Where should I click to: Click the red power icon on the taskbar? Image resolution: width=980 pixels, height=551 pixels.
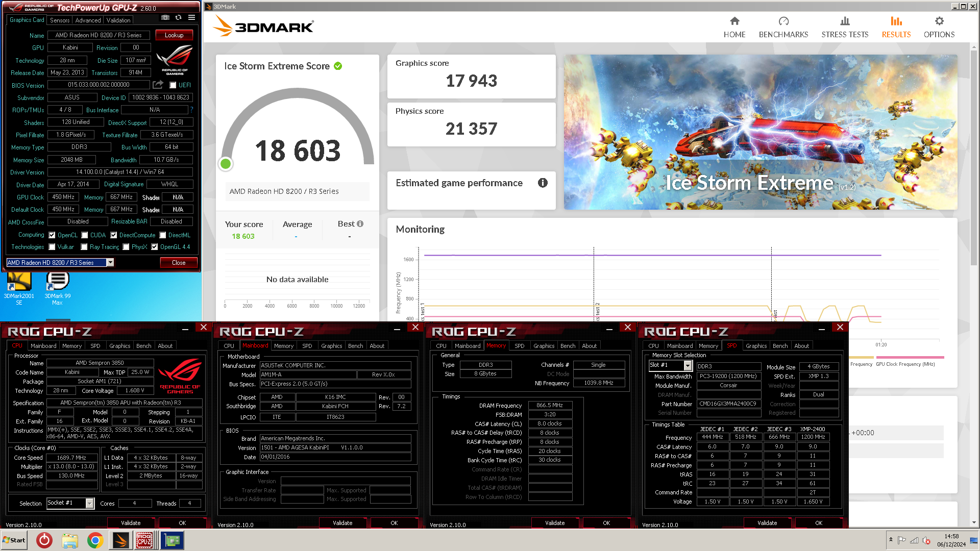tap(44, 540)
